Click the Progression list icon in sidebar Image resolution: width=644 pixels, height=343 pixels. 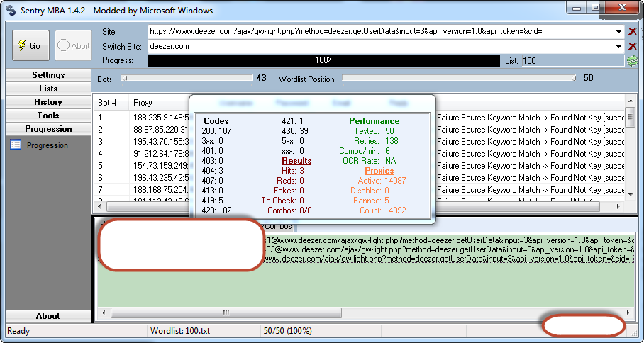click(x=16, y=145)
